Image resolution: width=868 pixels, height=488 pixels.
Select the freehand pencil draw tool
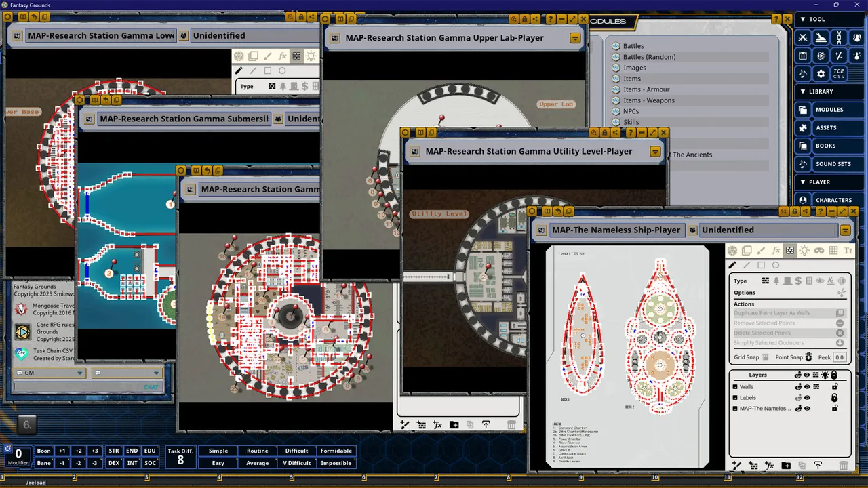point(732,265)
